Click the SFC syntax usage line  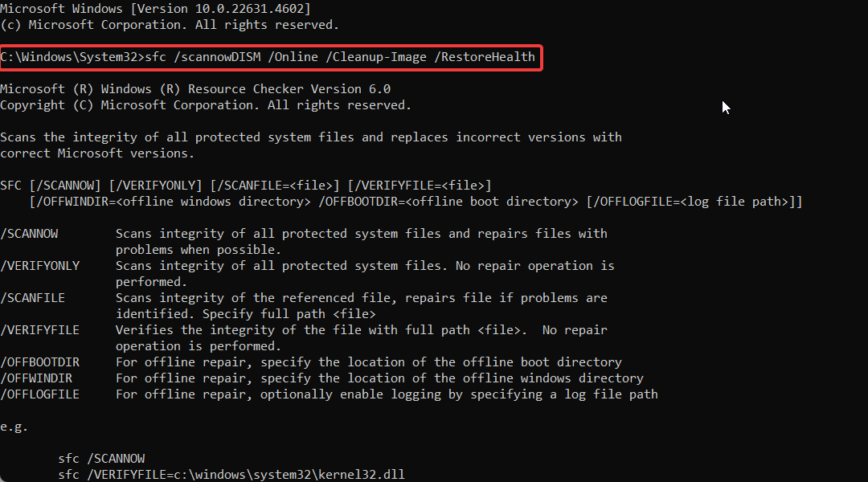point(246,186)
